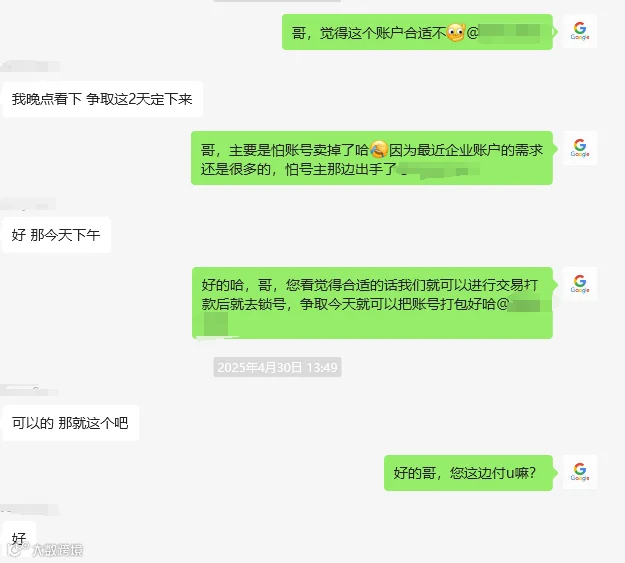Open Google avatar next to 怕账号卖掉了 message

(x=580, y=148)
